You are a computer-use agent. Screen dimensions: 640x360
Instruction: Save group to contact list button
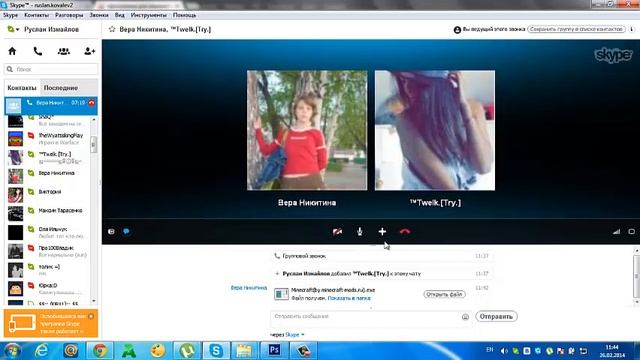click(576, 29)
